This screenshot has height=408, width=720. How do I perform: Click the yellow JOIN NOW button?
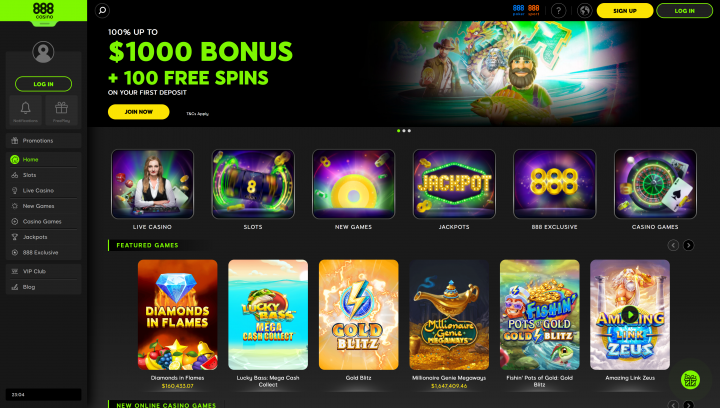pyautogui.click(x=139, y=112)
